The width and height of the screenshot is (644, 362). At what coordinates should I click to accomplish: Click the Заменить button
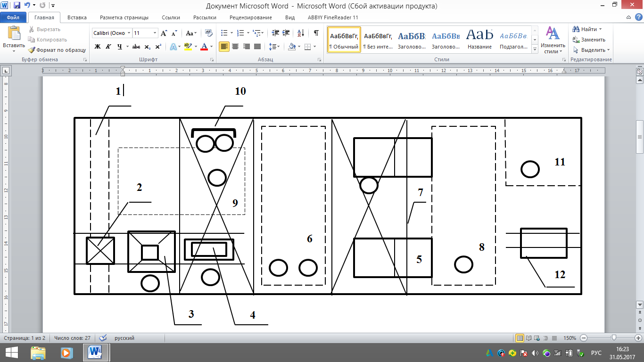(589, 40)
